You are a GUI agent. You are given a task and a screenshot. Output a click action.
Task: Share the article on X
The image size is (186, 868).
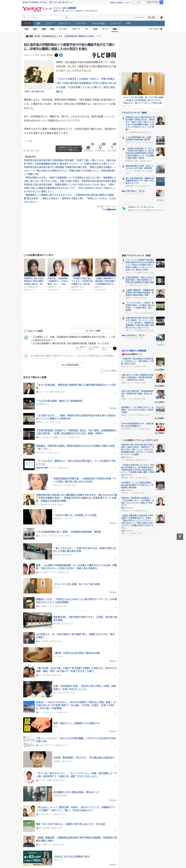pyautogui.click(x=56, y=55)
